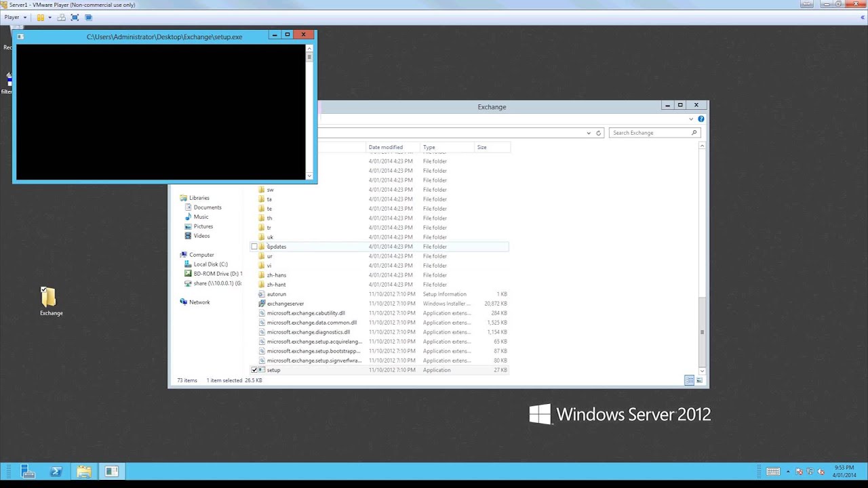Expand the power options dropdown arrow
Viewport: 868px width, 488px height.
point(50,17)
